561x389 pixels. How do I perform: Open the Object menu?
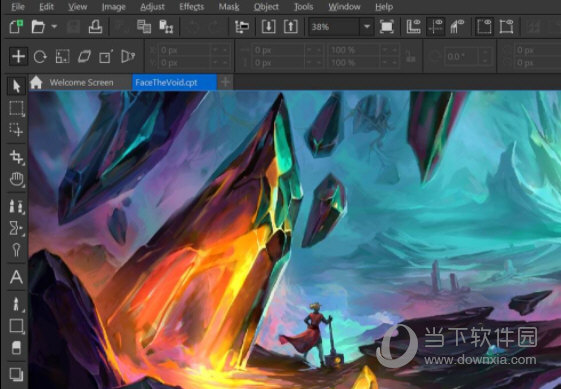[x=266, y=7]
